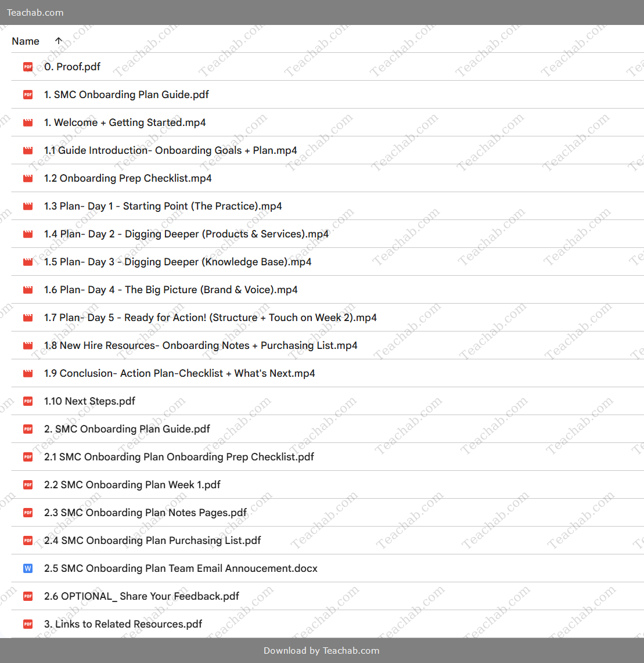Click the video icon for 1. Welcome + Getting Started.mp4
This screenshot has width=644, height=663.
(28, 122)
